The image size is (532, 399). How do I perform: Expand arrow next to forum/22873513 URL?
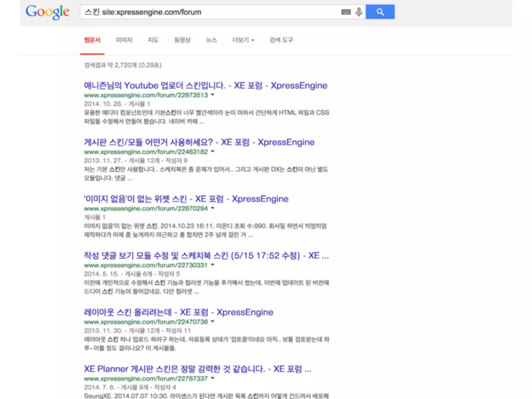[213, 95]
